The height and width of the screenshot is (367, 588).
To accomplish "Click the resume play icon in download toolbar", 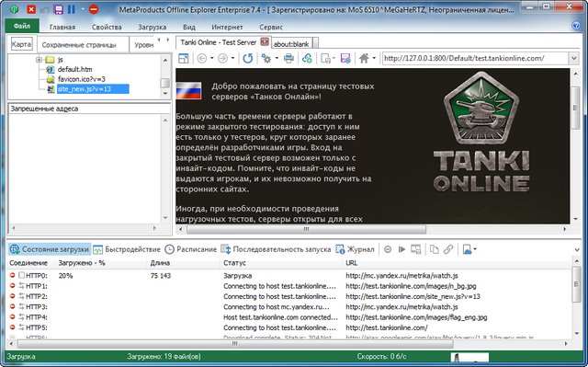I will 401,249.
